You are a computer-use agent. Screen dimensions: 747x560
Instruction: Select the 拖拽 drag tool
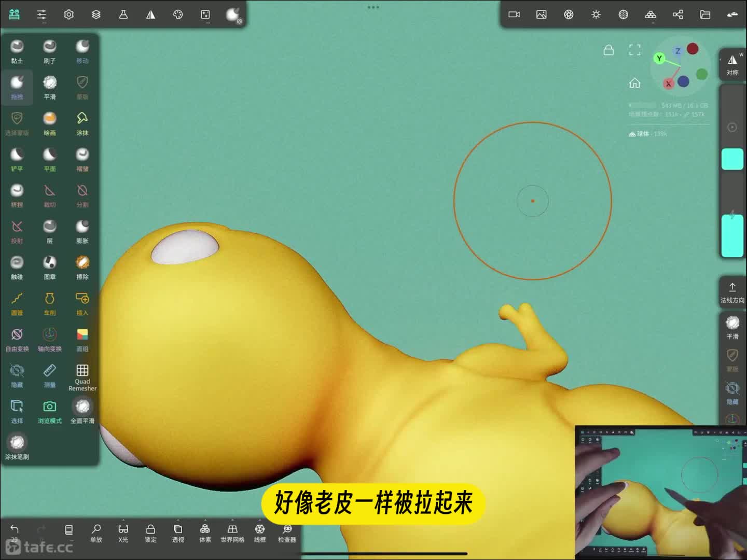17,87
